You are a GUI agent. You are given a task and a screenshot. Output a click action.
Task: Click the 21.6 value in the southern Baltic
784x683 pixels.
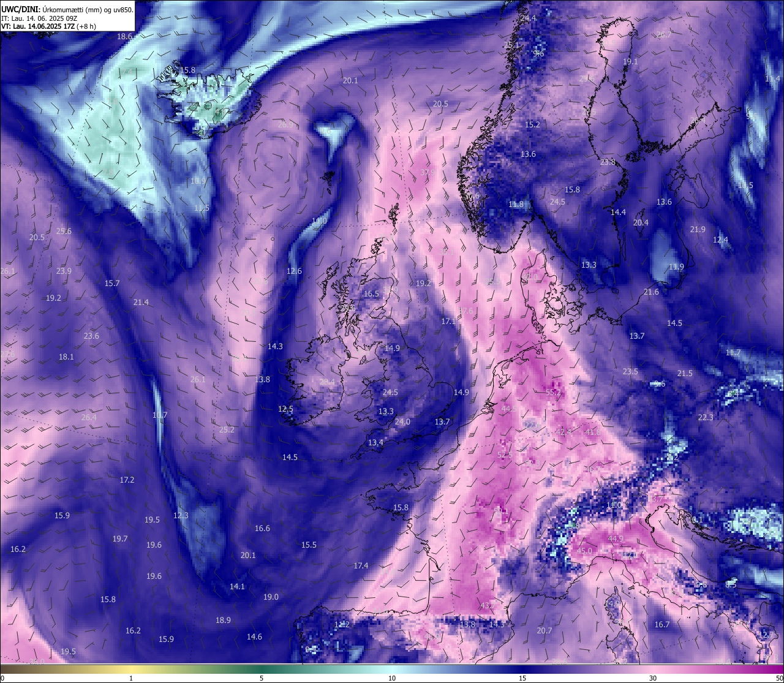651,292
